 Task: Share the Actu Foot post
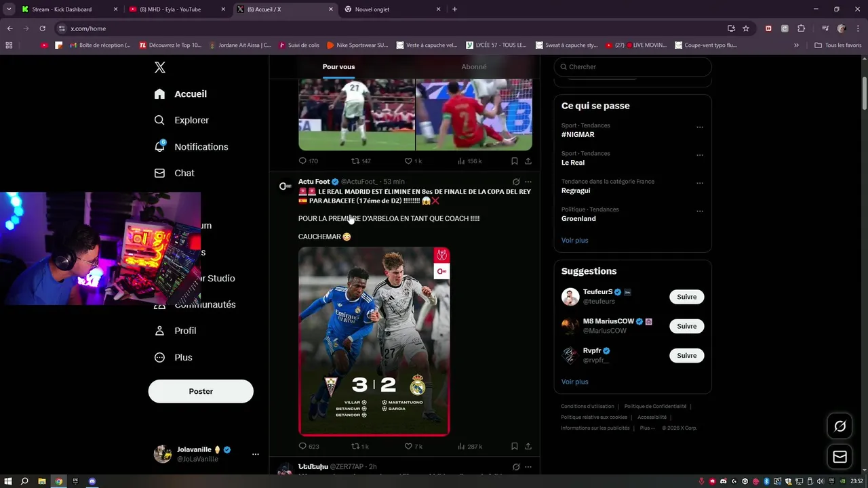pyautogui.click(x=528, y=447)
